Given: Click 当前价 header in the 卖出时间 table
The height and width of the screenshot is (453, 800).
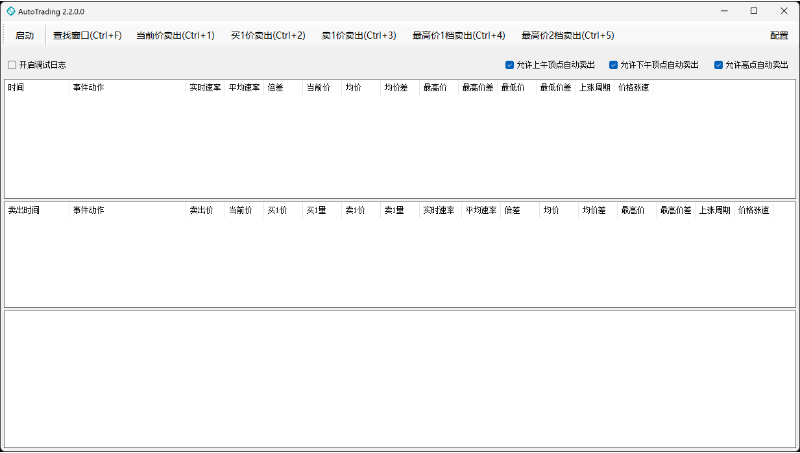Looking at the screenshot, I should point(244,210).
